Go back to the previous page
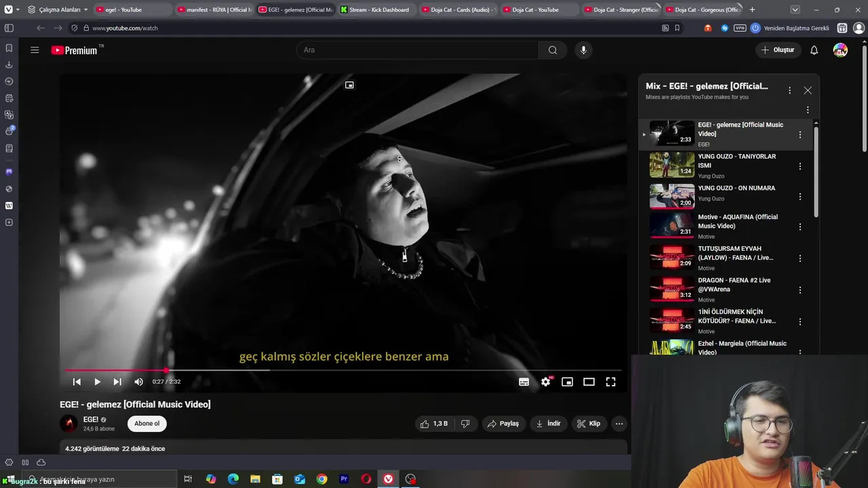The height and width of the screenshot is (488, 868). pos(41,28)
